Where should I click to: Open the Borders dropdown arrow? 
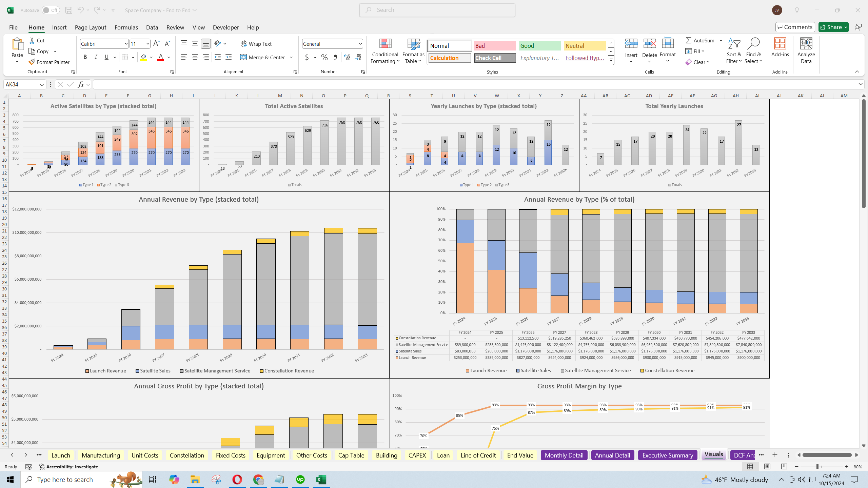coord(133,57)
